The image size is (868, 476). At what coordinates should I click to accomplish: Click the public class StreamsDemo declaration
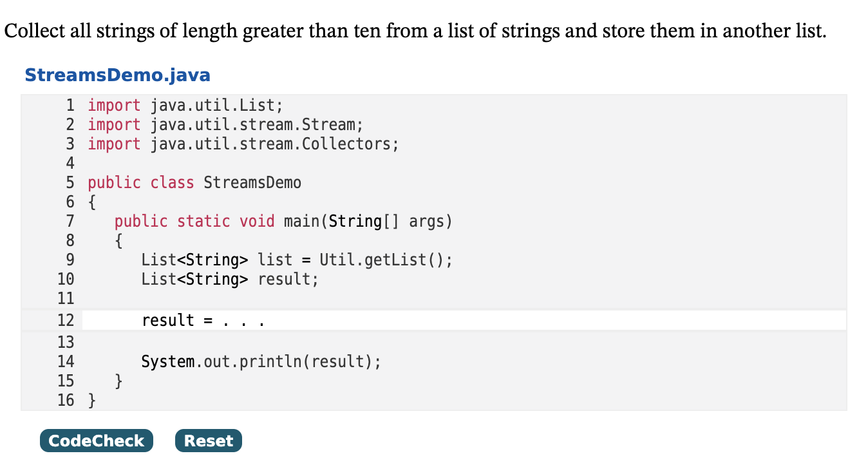(194, 182)
